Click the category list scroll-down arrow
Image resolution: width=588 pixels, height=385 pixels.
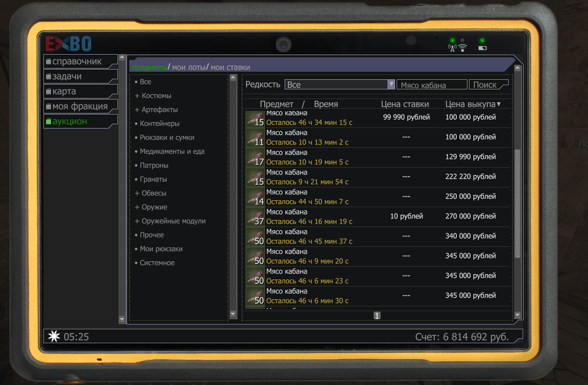[x=233, y=314]
